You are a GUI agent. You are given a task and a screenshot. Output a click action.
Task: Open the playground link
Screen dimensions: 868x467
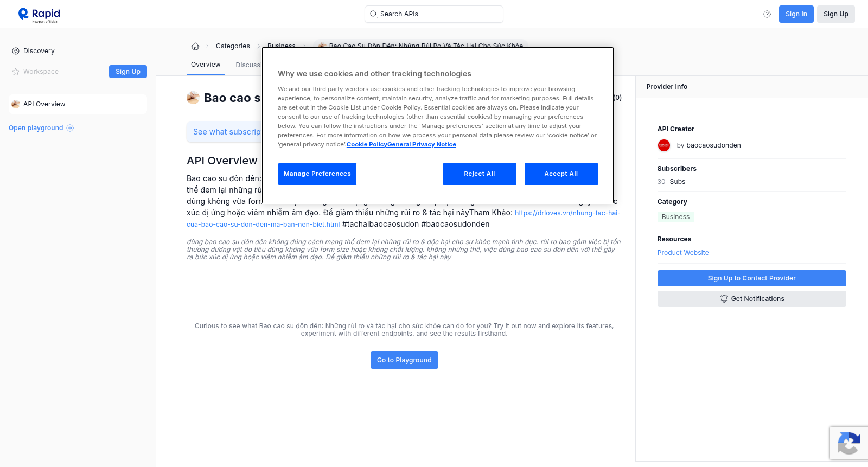coord(41,128)
